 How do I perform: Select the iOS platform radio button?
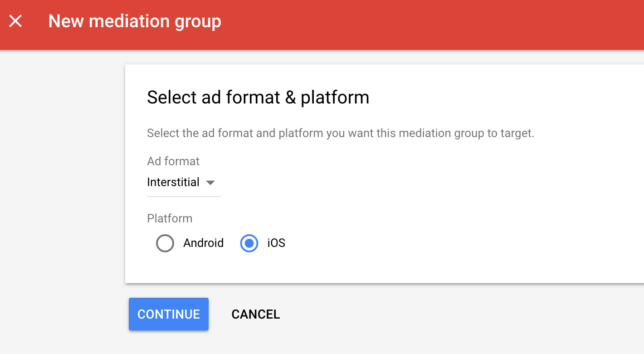point(249,243)
